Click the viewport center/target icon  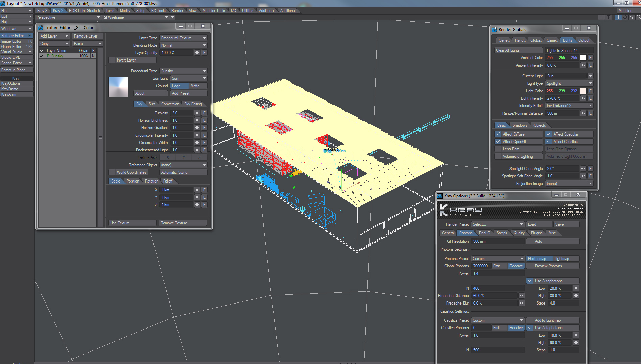(618, 17)
